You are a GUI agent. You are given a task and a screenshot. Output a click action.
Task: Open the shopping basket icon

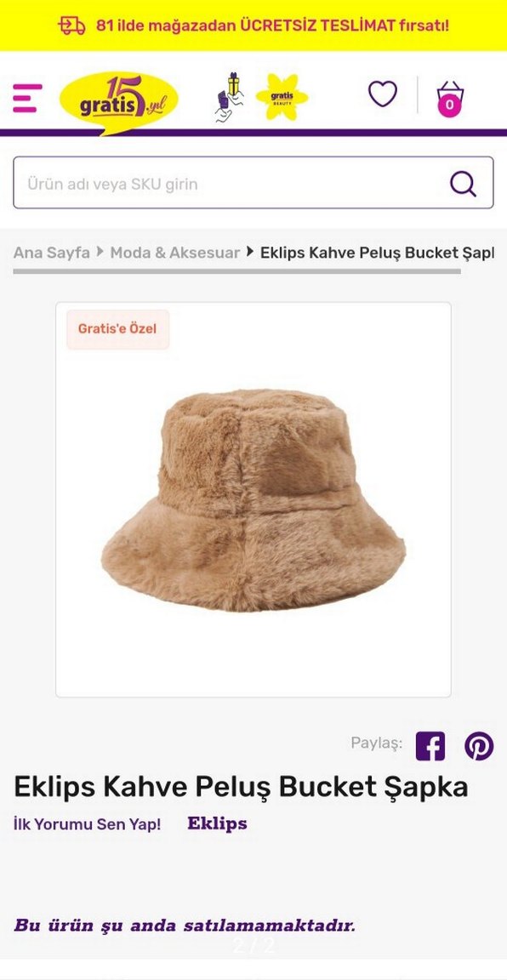point(450,99)
